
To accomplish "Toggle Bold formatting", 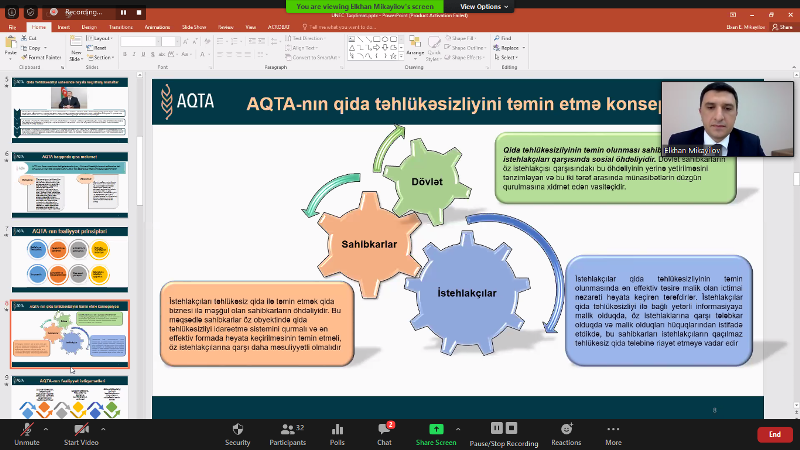I will pos(125,54).
